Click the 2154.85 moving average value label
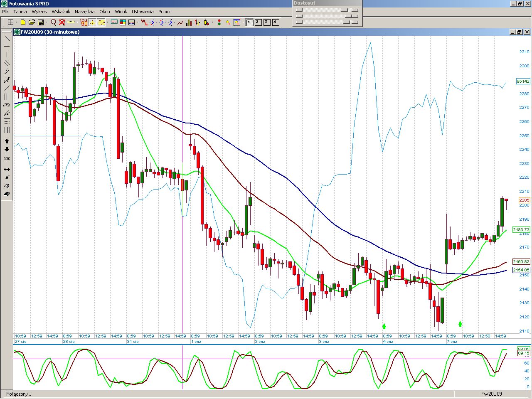Viewport: 532px width, 399px height. click(x=521, y=270)
